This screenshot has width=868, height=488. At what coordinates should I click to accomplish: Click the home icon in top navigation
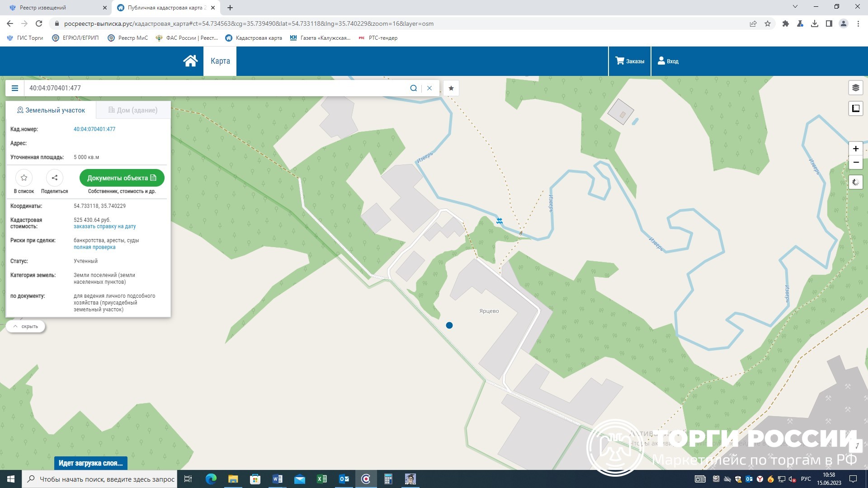[190, 61]
